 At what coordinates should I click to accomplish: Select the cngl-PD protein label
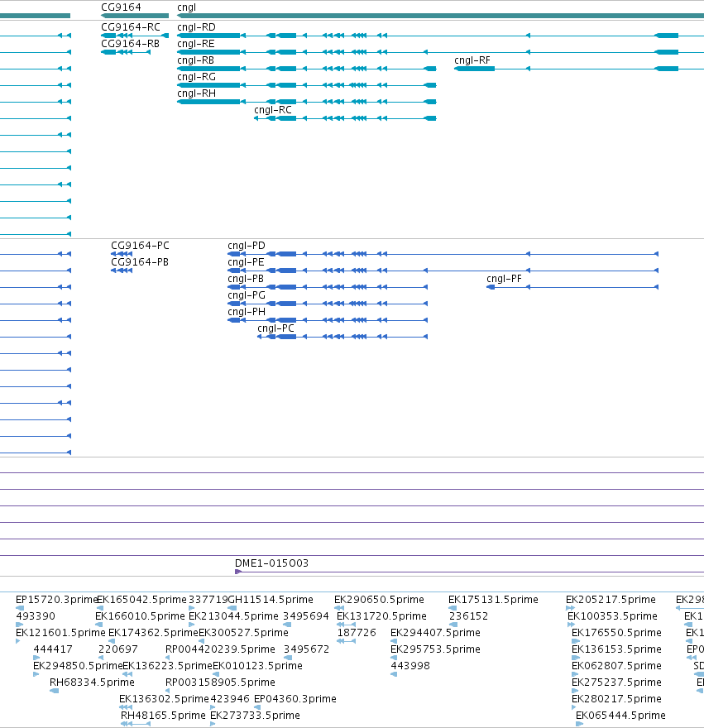[247, 246]
